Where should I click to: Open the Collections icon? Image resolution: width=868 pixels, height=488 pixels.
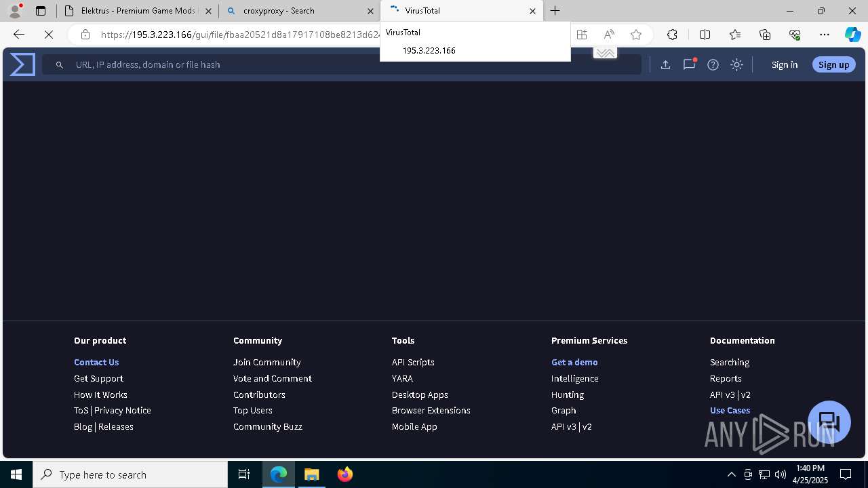pos(765,35)
